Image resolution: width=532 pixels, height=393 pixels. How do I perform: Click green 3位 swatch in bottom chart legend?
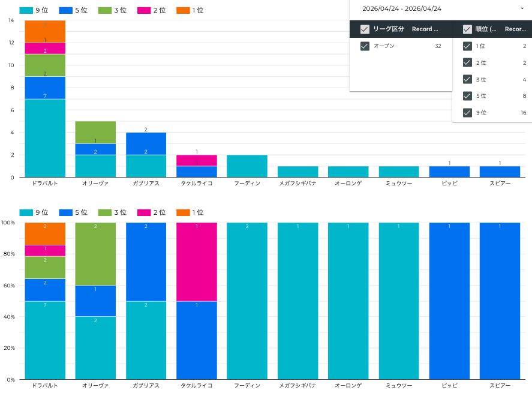[x=104, y=212]
